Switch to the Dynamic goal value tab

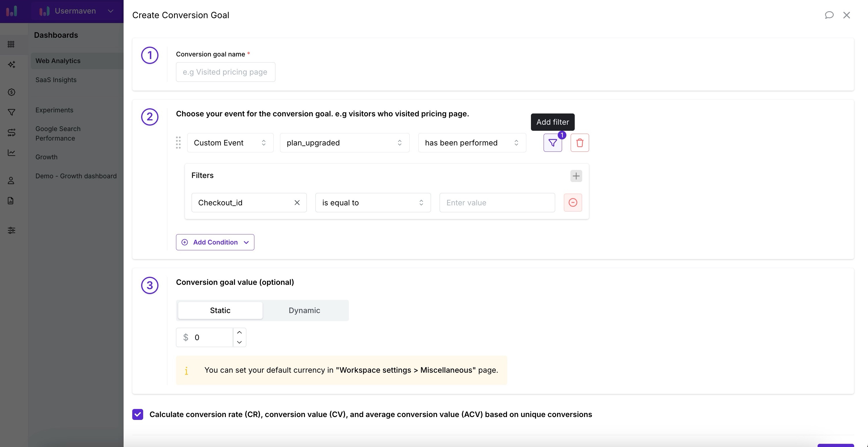pos(304,310)
